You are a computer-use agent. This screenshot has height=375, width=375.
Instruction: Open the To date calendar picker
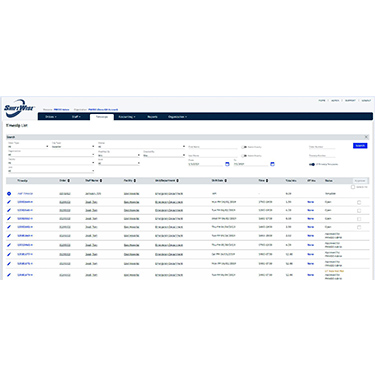click(x=272, y=164)
